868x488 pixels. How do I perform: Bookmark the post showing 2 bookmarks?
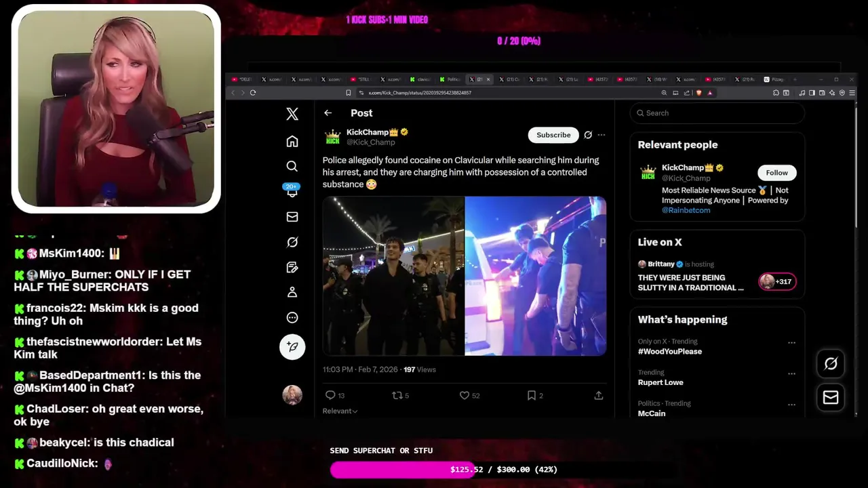pos(534,395)
